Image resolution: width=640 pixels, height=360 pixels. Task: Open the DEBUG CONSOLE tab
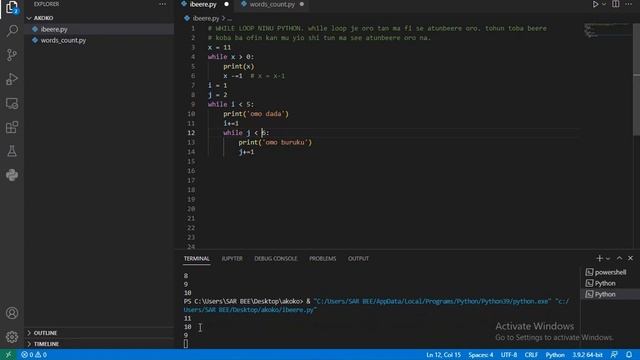276,259
